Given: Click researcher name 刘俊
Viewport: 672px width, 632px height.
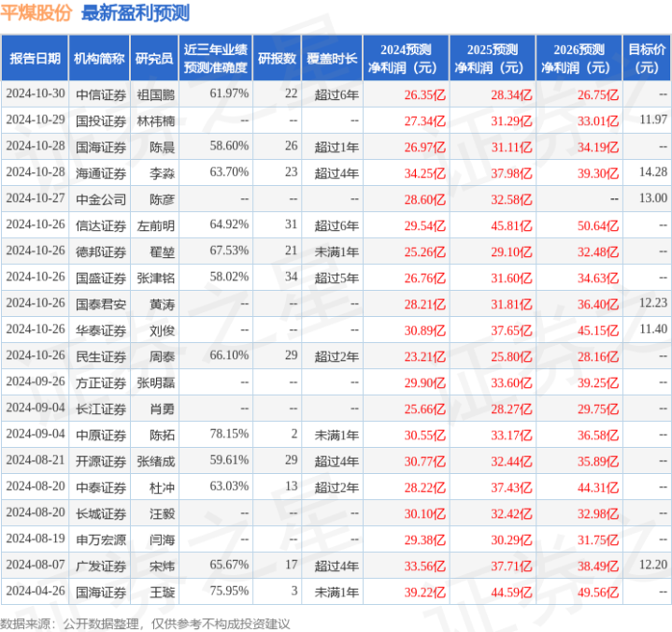Looking at the screenshot, I should pos(162,330).
